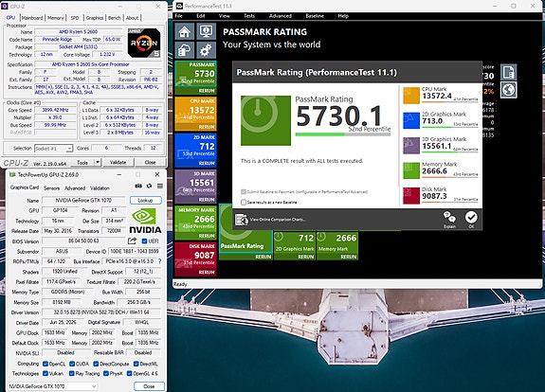Click the Close button in GPU-Z
This screenshot has width=545, height=392.
tap(149, 386)
